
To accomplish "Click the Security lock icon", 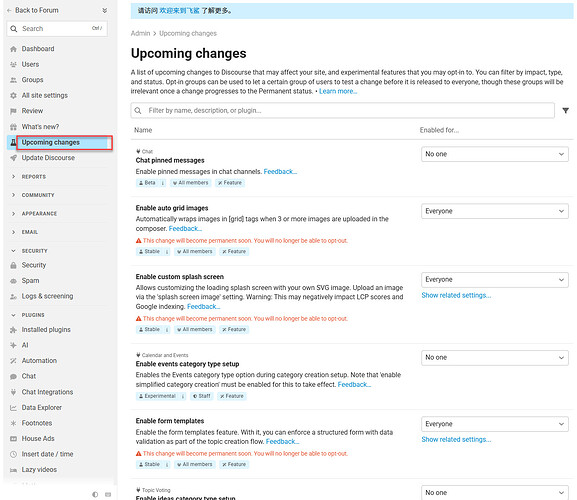I will coord(14,265).
